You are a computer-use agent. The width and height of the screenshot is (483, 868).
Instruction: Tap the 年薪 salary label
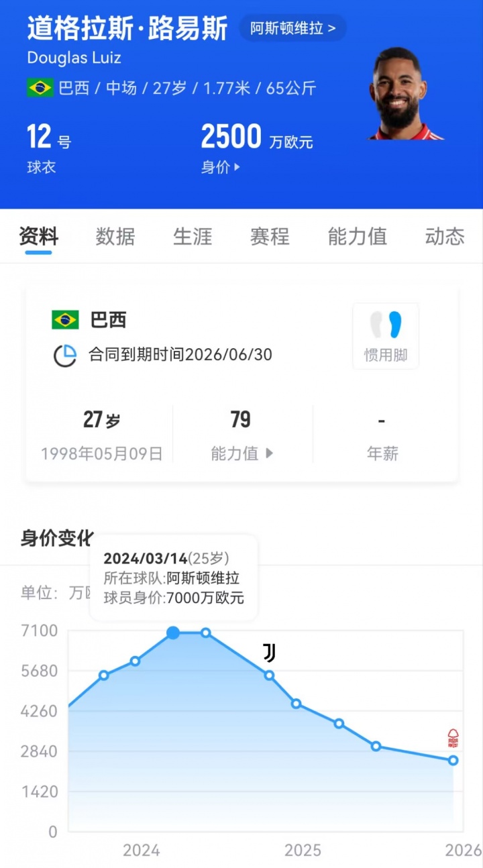(x=382, y=453)
